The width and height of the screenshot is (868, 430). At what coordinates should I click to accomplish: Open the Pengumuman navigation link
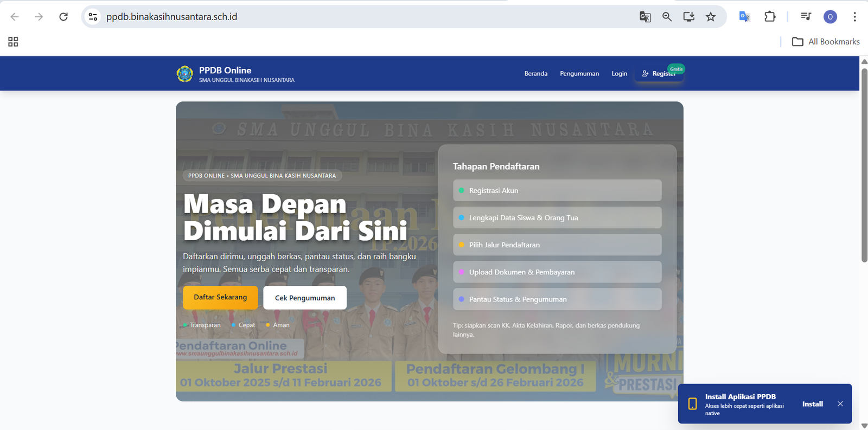579,74
